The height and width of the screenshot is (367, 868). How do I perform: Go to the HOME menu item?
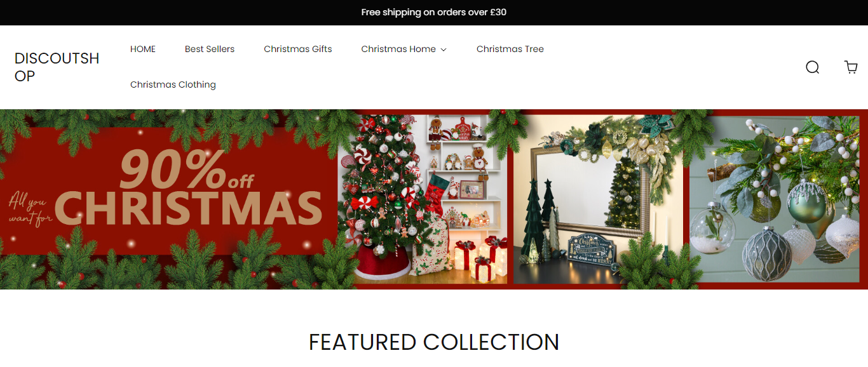143,49
